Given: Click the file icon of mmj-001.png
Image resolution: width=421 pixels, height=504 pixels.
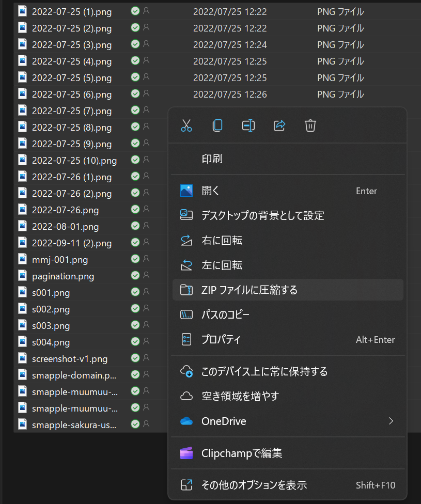Looking at the screenshot, I should (23, 259).
